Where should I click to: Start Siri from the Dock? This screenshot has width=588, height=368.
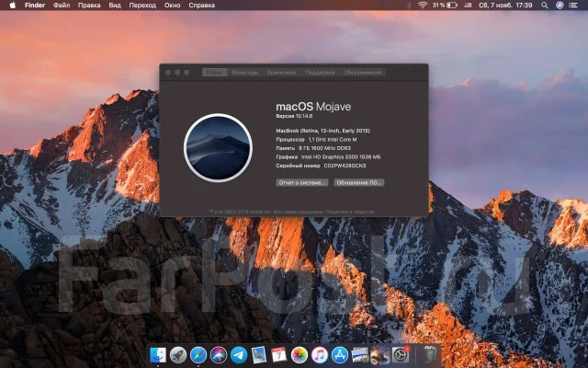pyautogui.click(x=219, y=354)
